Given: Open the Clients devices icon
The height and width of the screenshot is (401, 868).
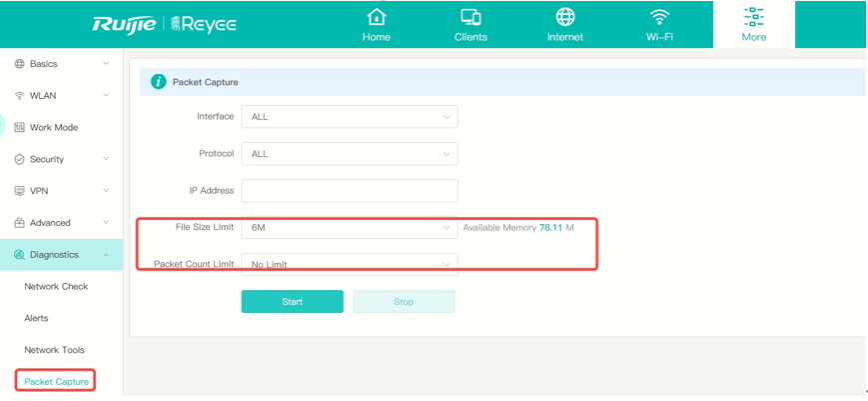Looking at the screenshot, I should pyautogui.click(x=470, y=17).
